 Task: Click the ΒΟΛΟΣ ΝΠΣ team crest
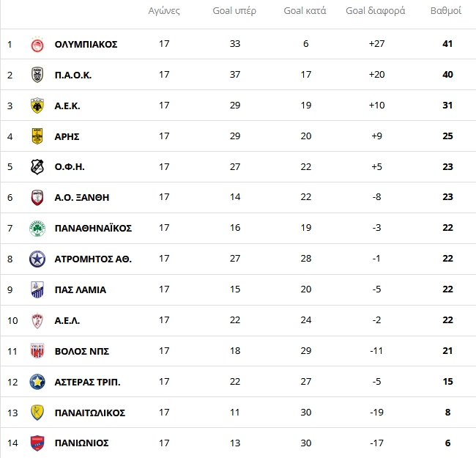(37, 351)
